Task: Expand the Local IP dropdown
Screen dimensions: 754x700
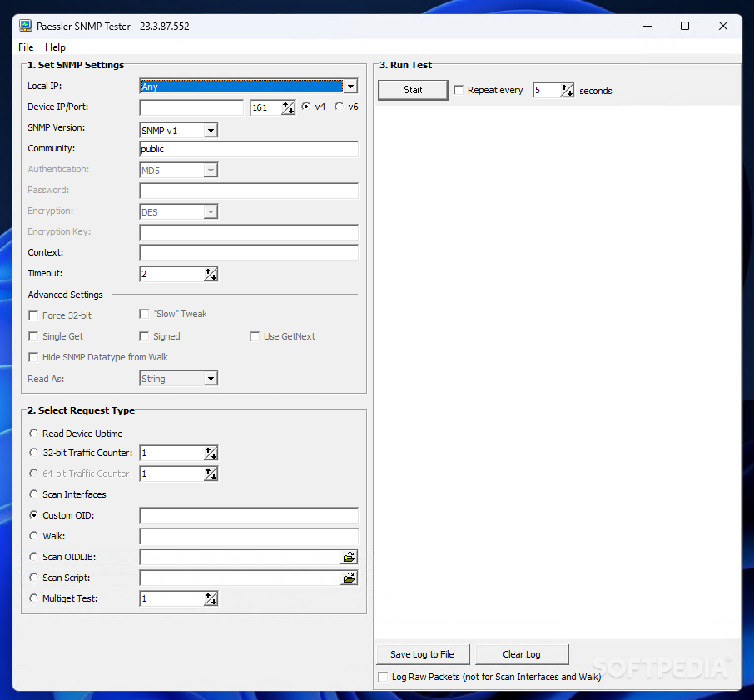Action: 351,87
